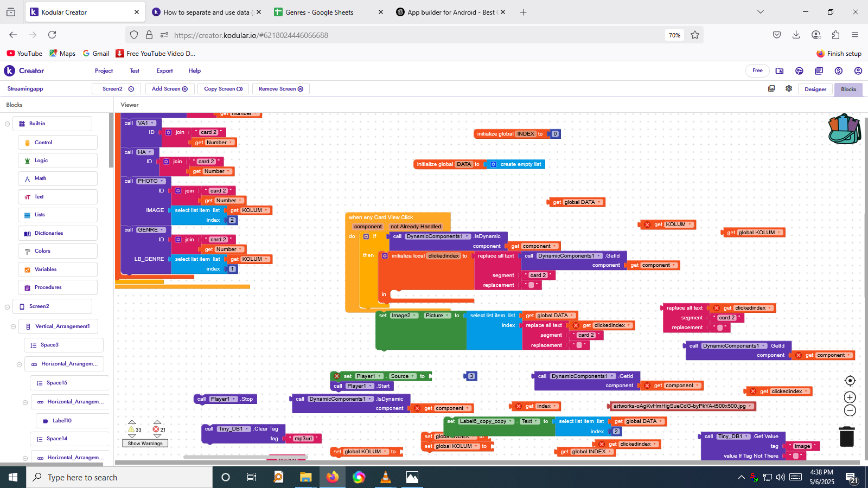
Task: Zoom out with the minus icon
Action: (x=850, y=410)
